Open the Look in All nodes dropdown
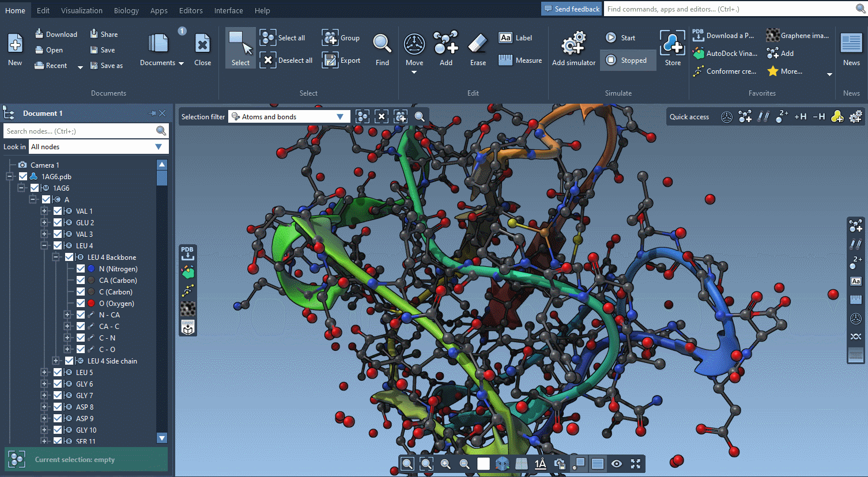The image size is (868, 477). tap(99, 147)
